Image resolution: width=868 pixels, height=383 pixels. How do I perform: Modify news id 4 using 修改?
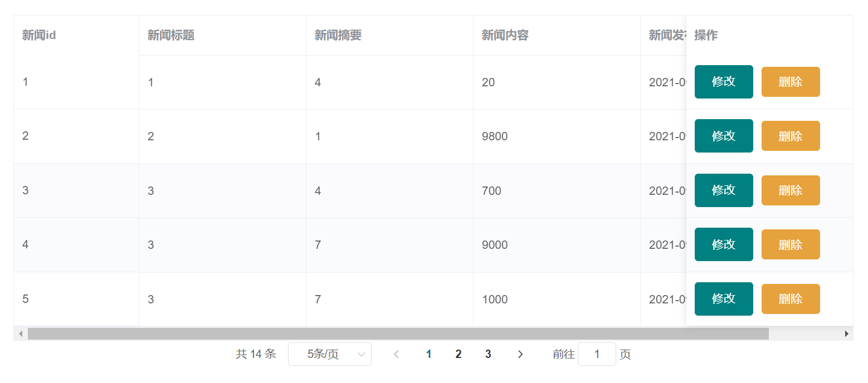(x=723, y=244)
